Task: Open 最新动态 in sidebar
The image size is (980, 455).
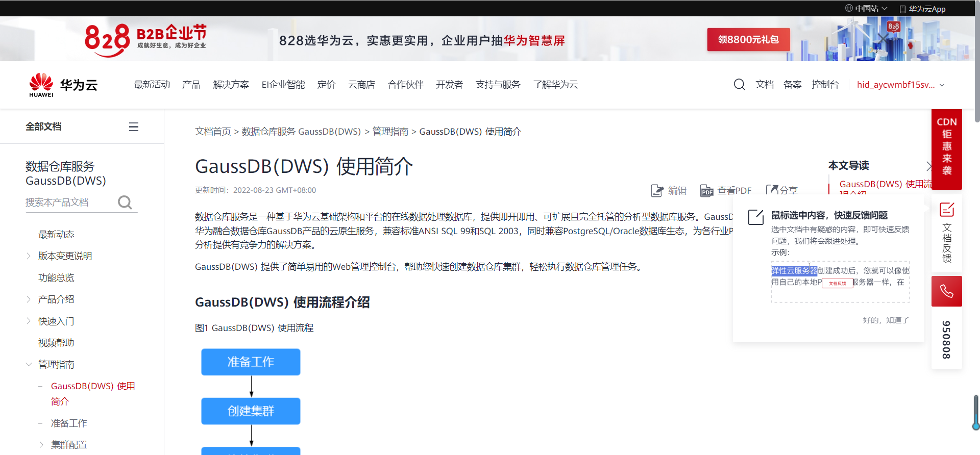Action: coord(56,235)
